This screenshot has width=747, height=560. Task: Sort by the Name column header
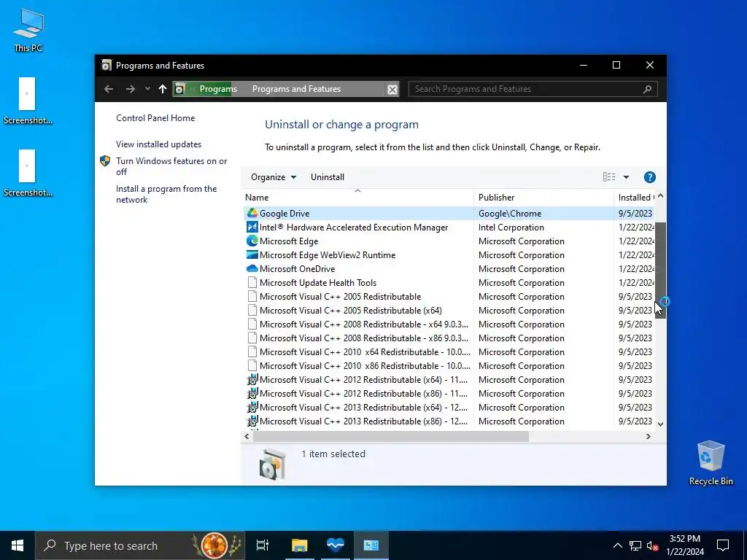pos(357,197)
